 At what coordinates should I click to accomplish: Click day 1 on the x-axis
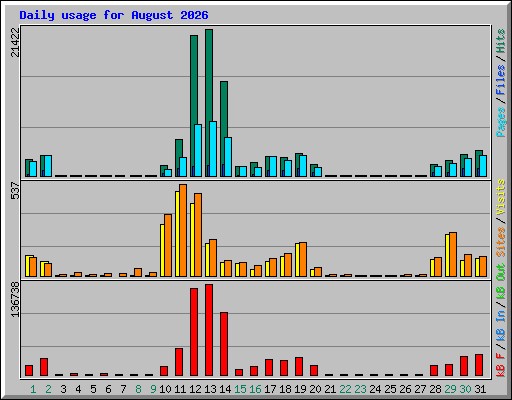point(33,389)
